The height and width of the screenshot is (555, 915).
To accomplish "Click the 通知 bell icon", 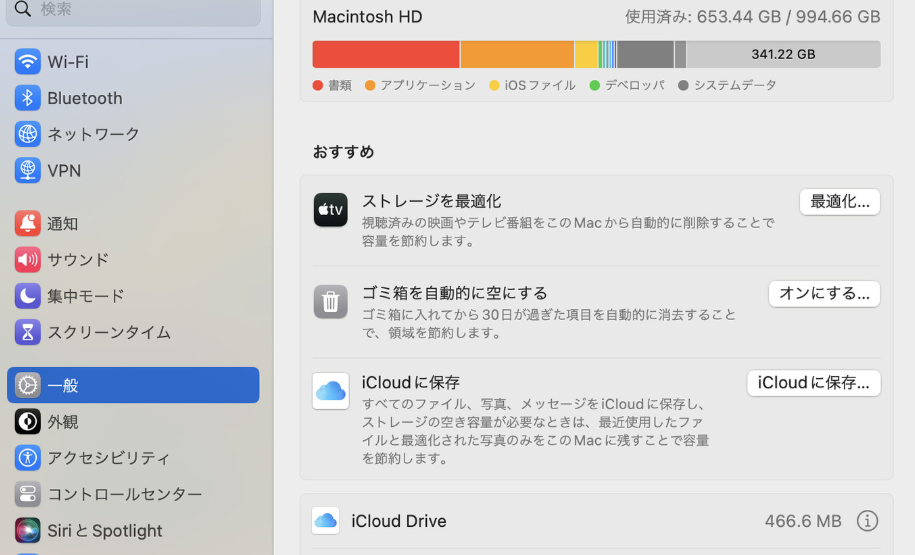I will 27,223.
